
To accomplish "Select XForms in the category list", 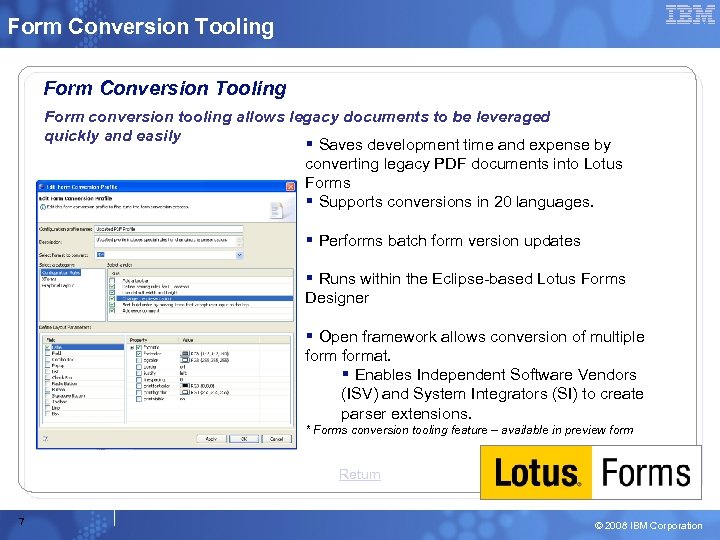I will pos(49,279).
